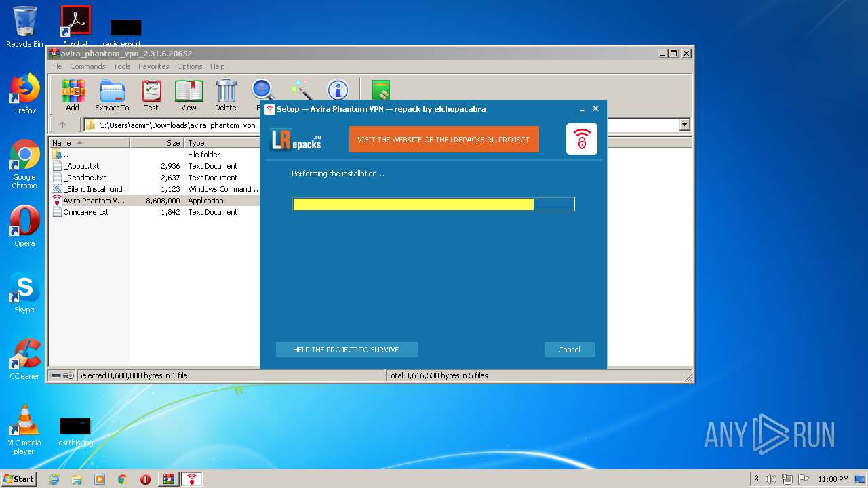Click the Opera icon in the taskbar
The image size is (868, 488).
tap(146, 479)
